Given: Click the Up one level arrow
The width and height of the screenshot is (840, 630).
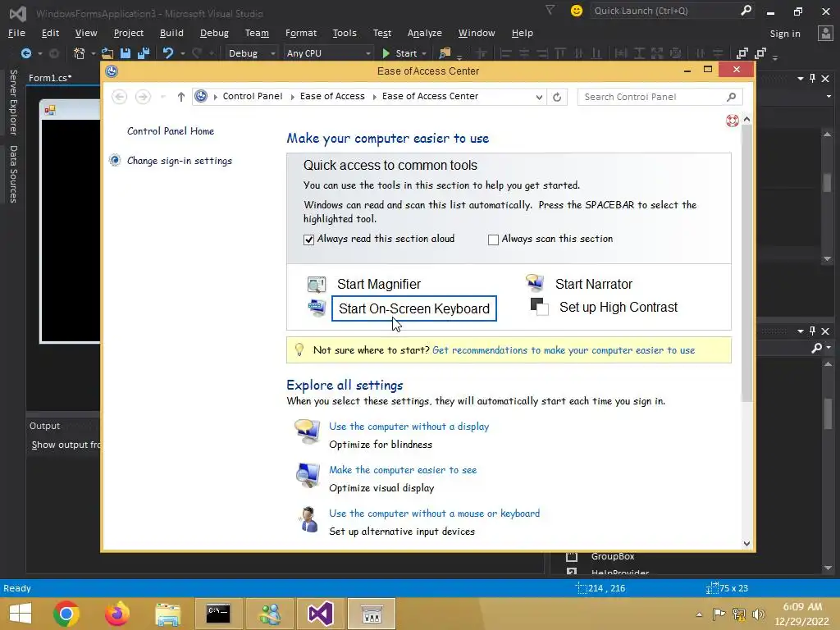Looking at the screenshot, I should coord(181,97).
